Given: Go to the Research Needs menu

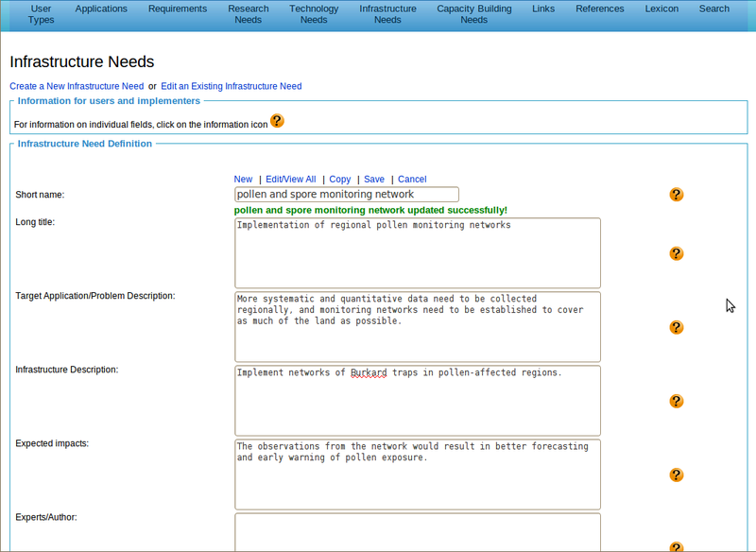Looking at the screenshot, I should (x=248, y=14).
